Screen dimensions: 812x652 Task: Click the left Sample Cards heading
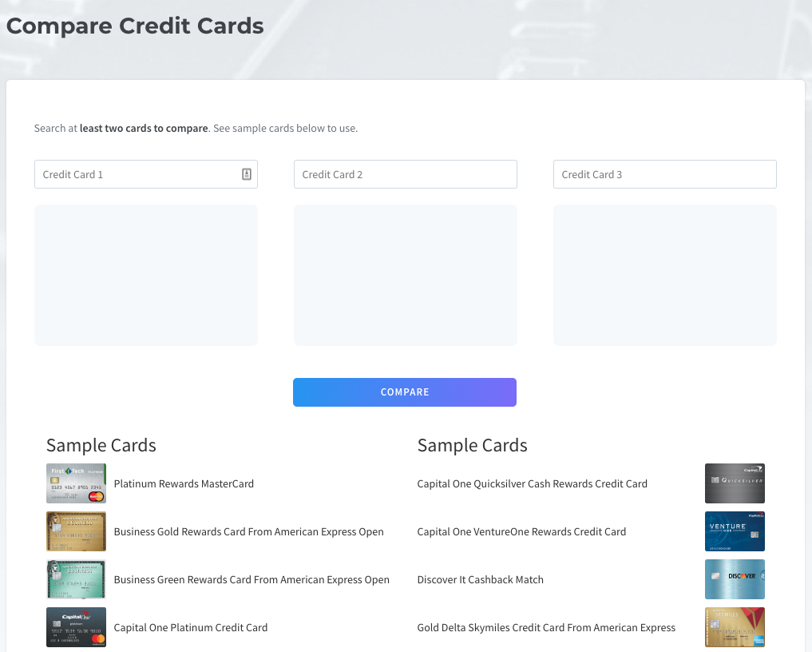(x=101, y=445)
